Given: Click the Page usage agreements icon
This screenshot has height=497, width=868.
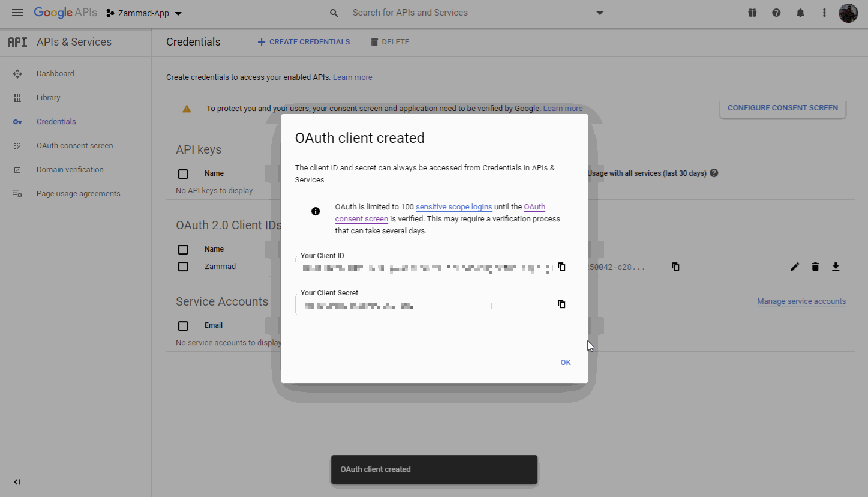Looking at the screenshot, I should tap(17, 194).
